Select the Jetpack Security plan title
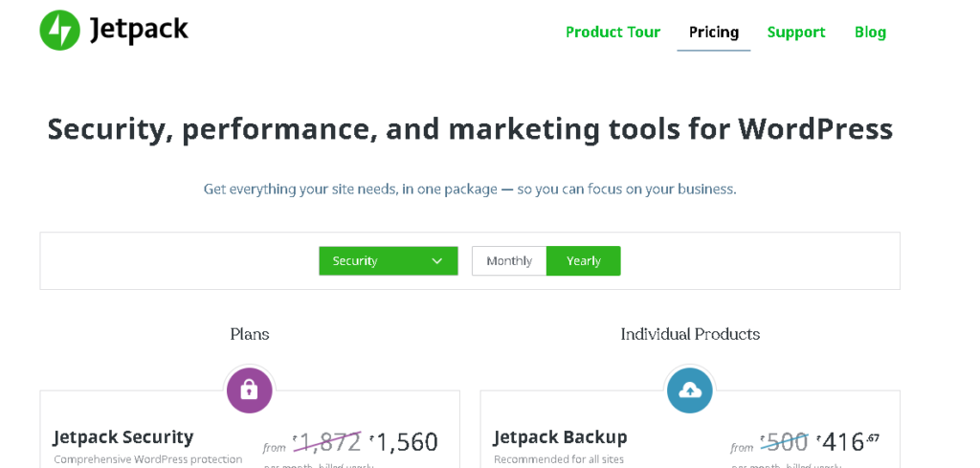Image resolution: width=980 pixels, height=468 pixels. point(123,436)
